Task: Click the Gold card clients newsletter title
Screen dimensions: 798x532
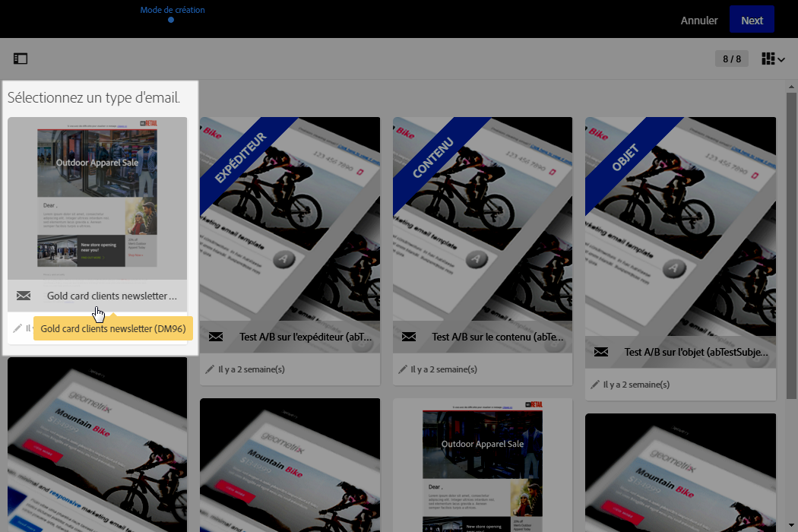Action: [x=112, y=296]
